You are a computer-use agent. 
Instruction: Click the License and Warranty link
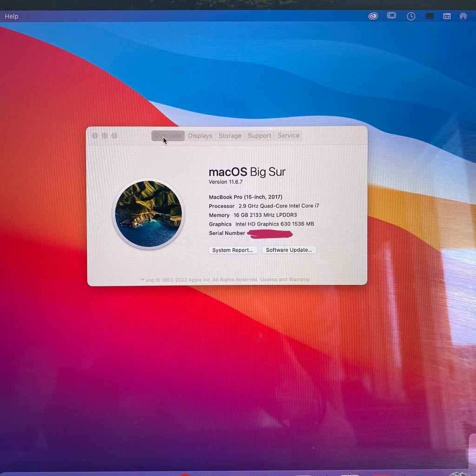pos(285,279)
